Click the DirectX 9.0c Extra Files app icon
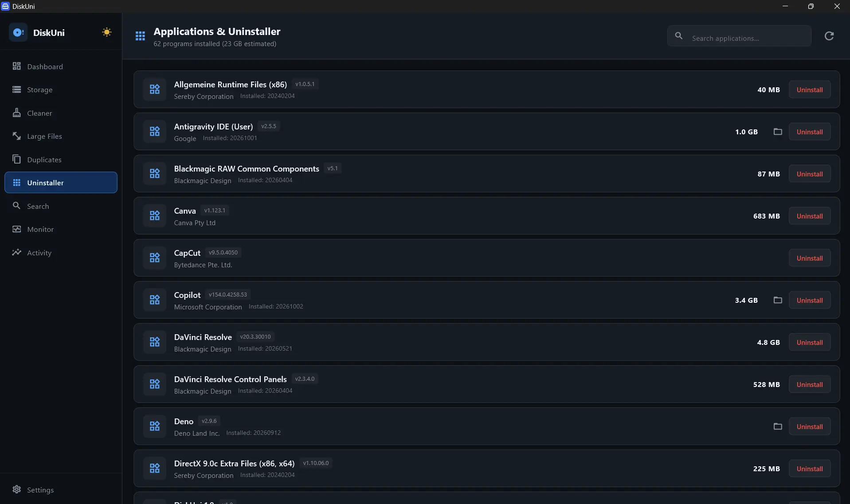Viewport: 850px width, 504px height. [155, 469]
